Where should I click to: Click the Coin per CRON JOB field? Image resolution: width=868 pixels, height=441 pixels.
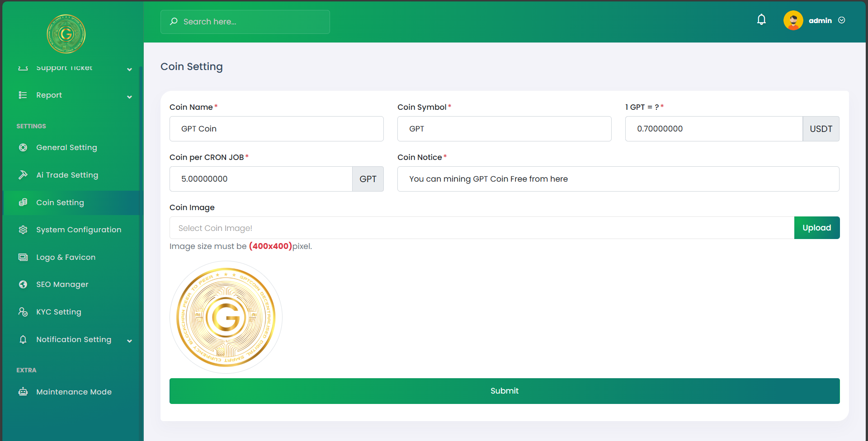point(261,179)
